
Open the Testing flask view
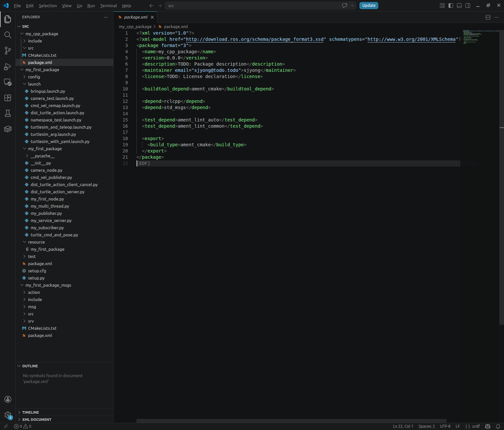(8, 113)
